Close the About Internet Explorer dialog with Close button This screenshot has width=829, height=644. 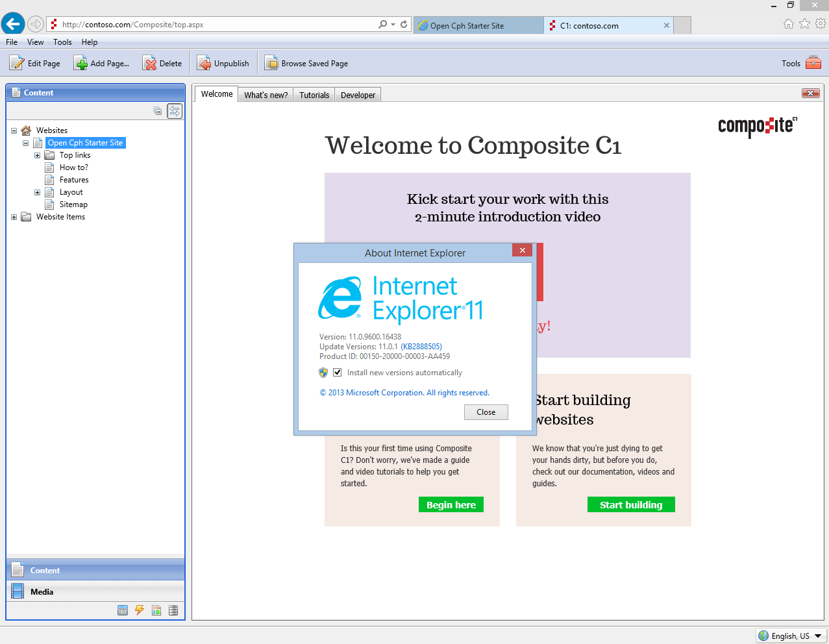point(486,412)
